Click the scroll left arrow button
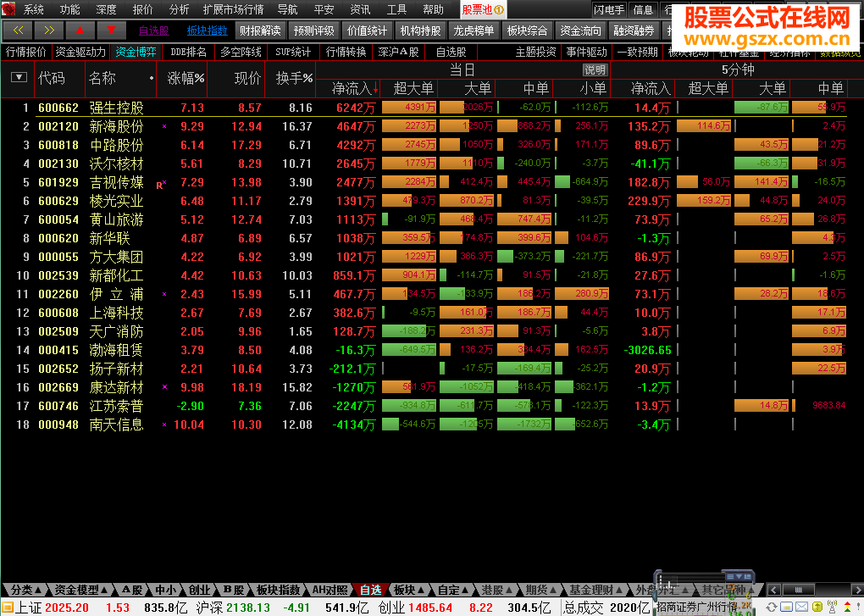The width and height of the screenshot is (864, 616). [x=773, y=590]
